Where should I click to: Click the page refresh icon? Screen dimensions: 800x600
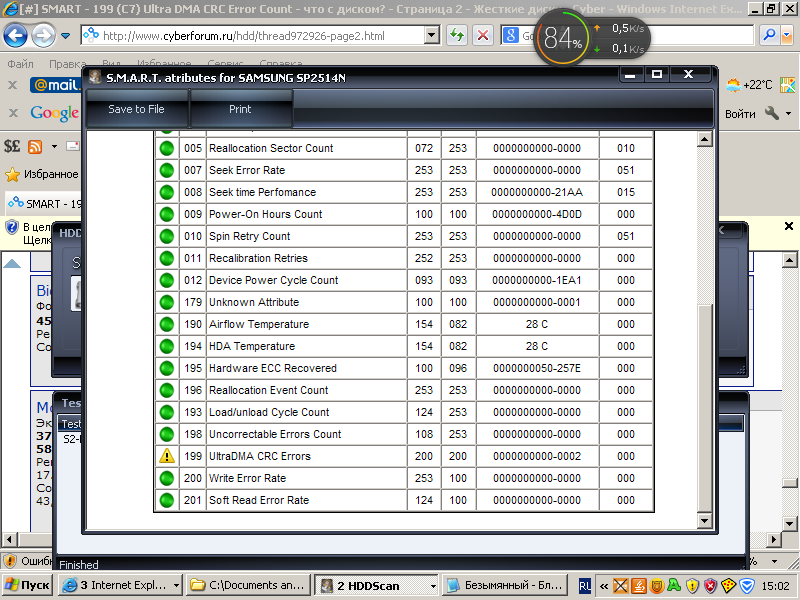click(457, 35)
